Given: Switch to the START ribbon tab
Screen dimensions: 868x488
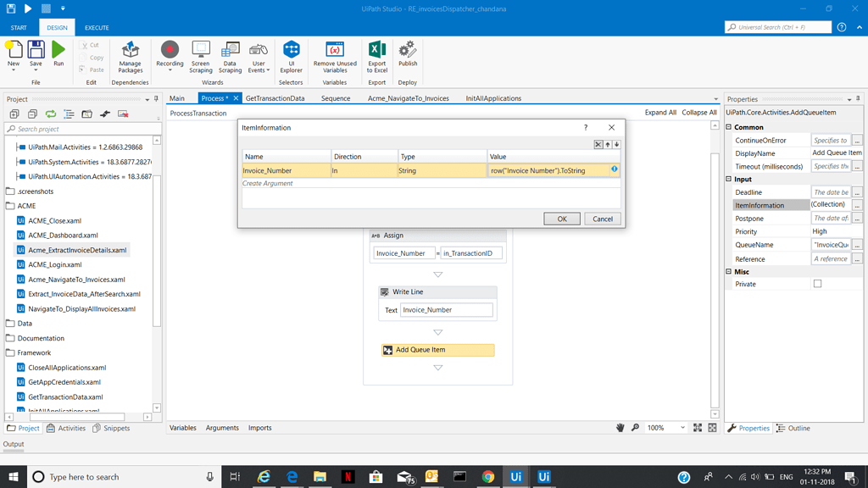Looking at the screenshot, I should [x=18, y=26].
